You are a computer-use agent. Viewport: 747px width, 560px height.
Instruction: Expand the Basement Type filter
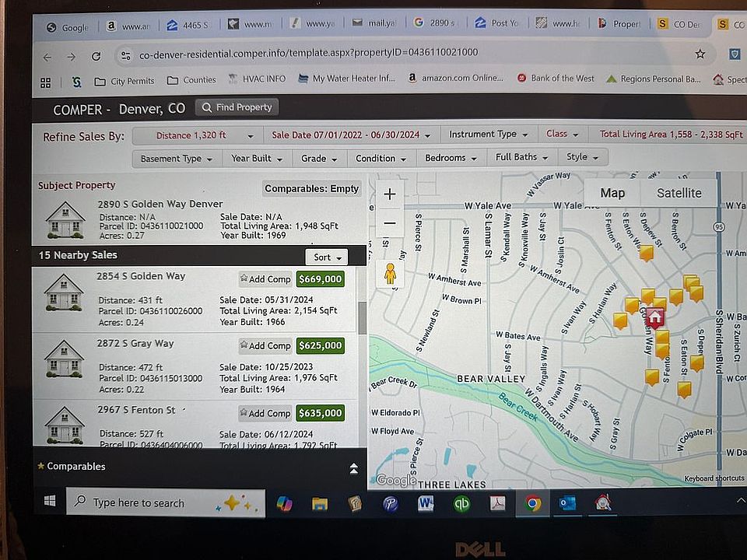click(176, 159)
